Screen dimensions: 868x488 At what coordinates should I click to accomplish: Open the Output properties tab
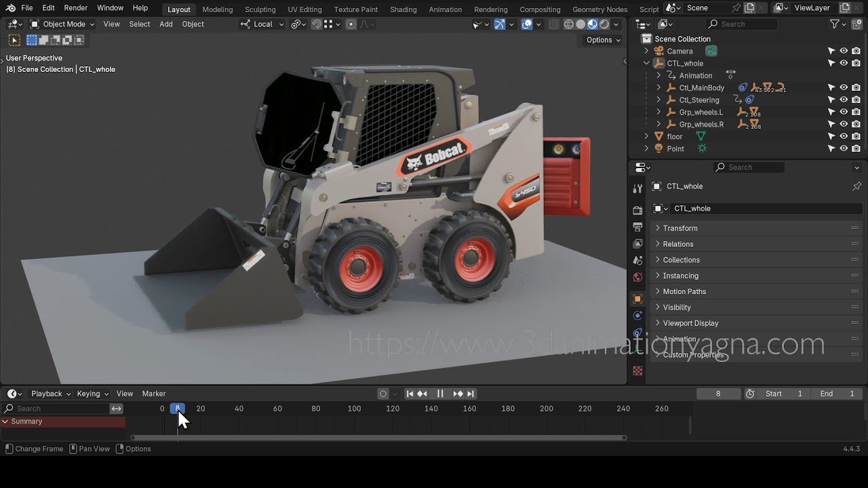637,227
